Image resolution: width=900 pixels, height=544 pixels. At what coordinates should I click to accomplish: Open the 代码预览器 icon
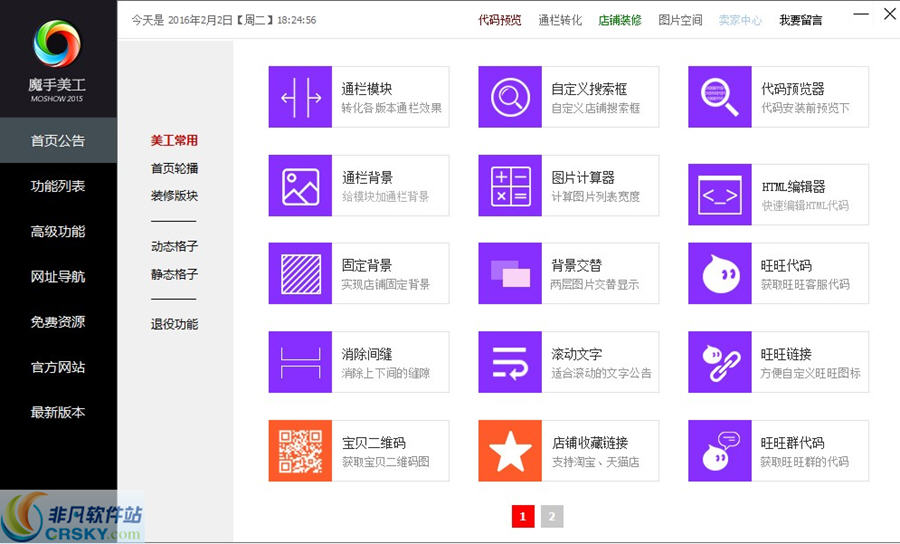point(720,97)
